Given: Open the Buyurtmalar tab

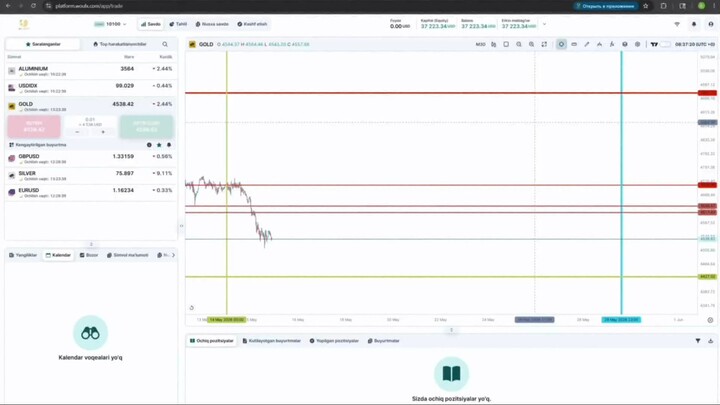Looking at the screenshot, I should pyautogui.click(x=384, y=341).
